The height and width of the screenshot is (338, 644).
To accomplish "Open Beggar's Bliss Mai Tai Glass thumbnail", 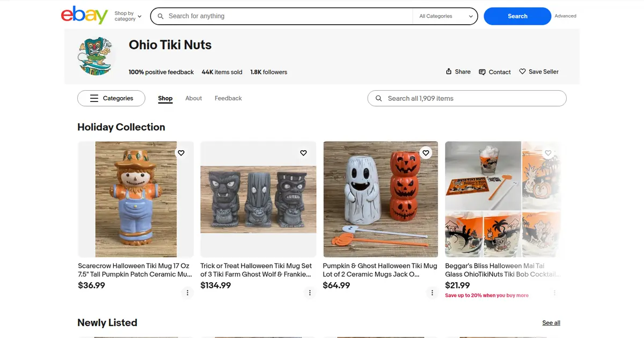I will tap(502, 199).
